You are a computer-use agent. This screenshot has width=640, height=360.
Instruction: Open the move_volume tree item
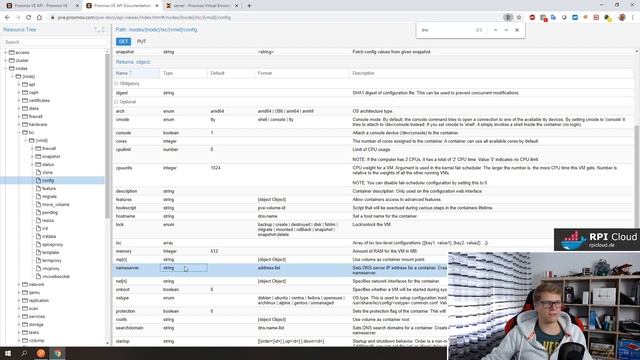(x=56, y=204)
